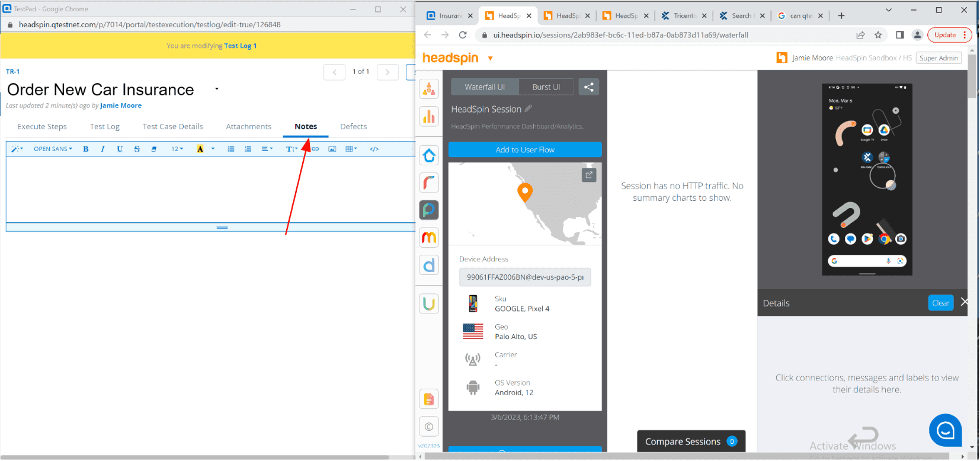Screen dimensions: 980x461
Task: Open the insert table dropdown
Action: point(351,149)
